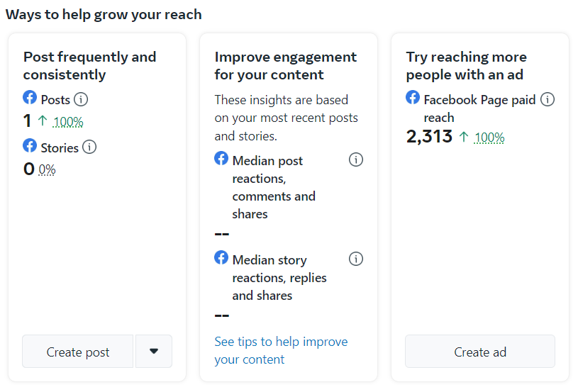Click the paid reach 100% increase figure
Image resolution: width=578 pixels, height=392 pixels.
(x=489, y=138)
